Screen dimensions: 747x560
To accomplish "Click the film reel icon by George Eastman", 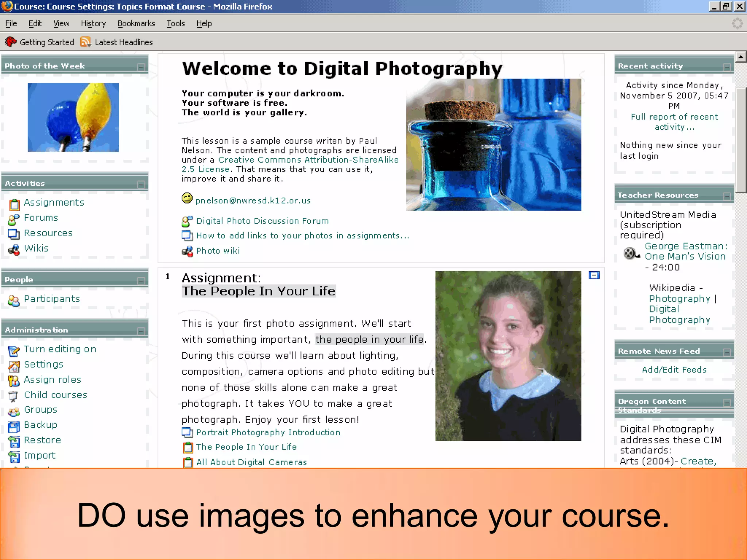I will tap(632, 253).
